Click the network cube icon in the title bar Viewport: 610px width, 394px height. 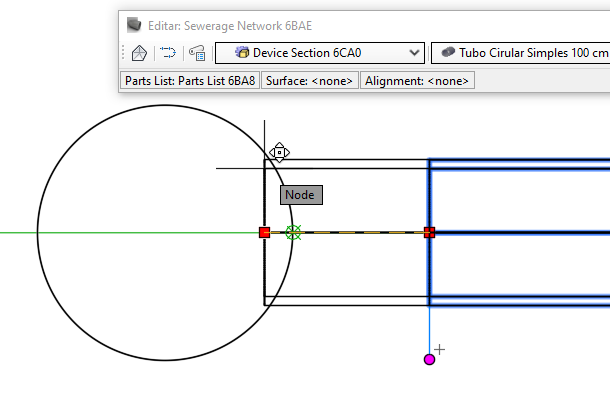pyautogui.click(x=134, y=25)
